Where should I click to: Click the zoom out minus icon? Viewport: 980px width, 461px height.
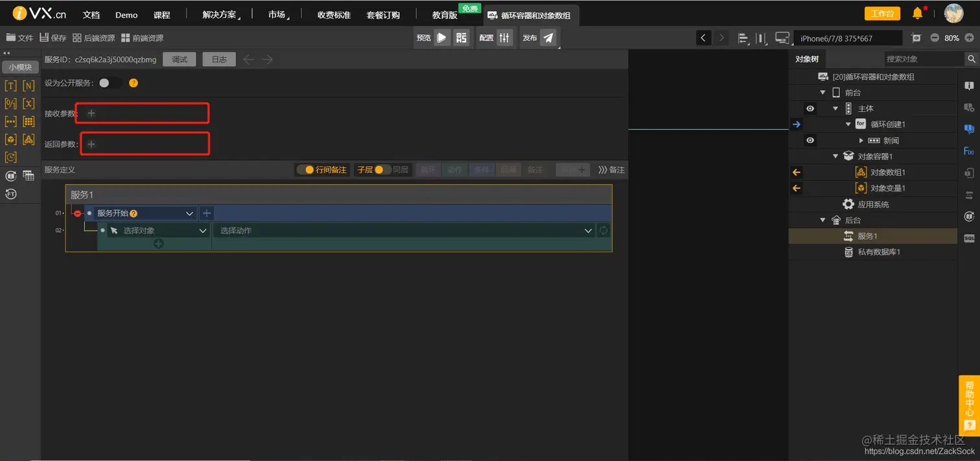(x=935, y=38)
